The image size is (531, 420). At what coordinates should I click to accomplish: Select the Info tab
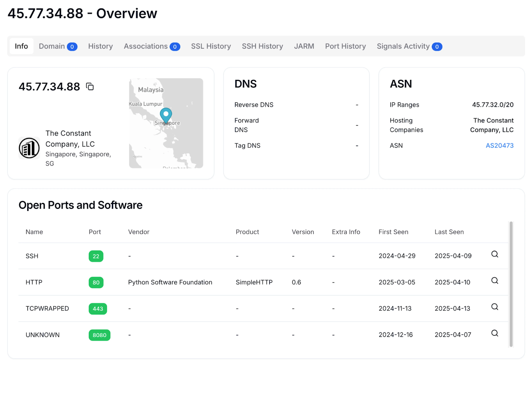tap(21, 46)
